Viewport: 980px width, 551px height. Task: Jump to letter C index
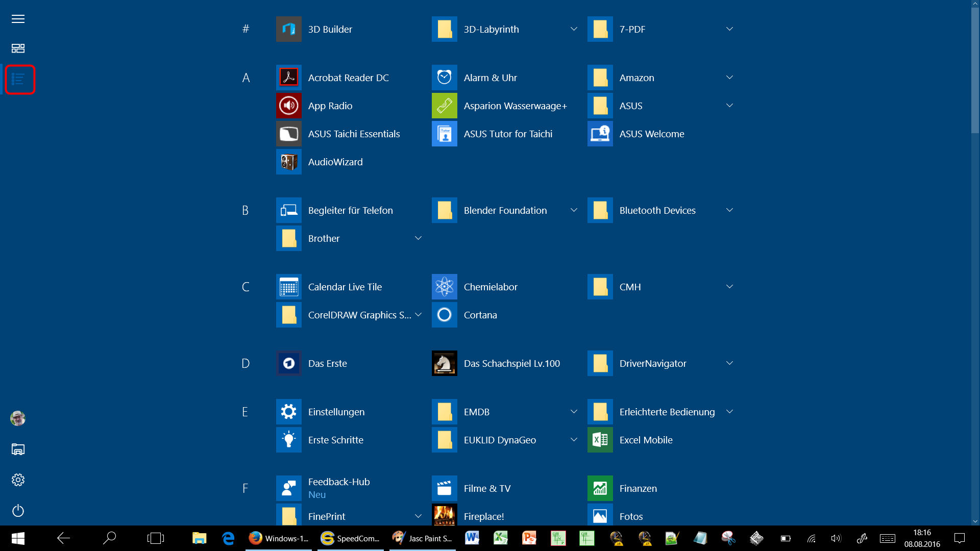pos(246,287)
